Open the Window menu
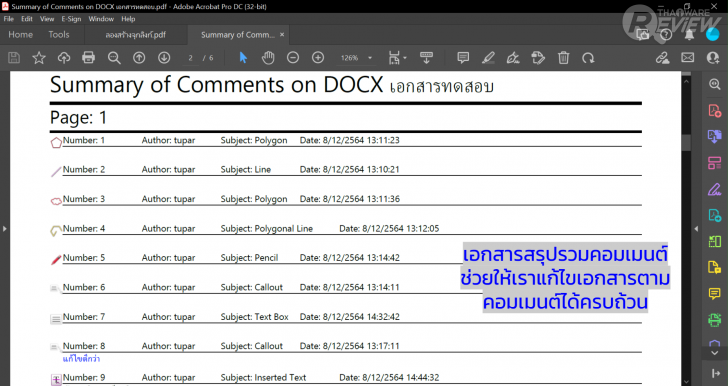728x386 pixels. tap(101, 19)
